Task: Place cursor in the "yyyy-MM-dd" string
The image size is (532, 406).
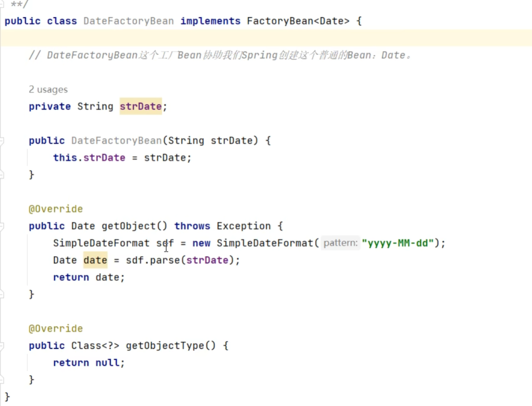Action: tap(398, 243)
